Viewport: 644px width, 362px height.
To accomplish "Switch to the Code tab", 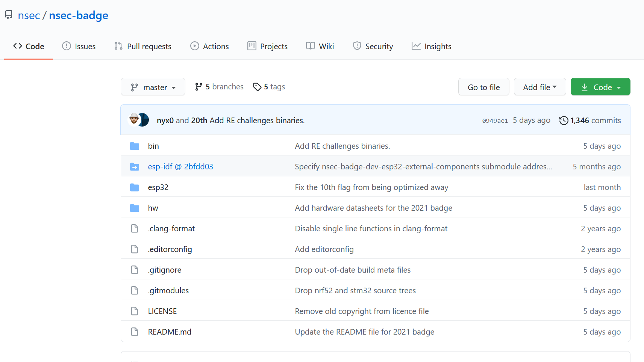I will pos(29,46).
